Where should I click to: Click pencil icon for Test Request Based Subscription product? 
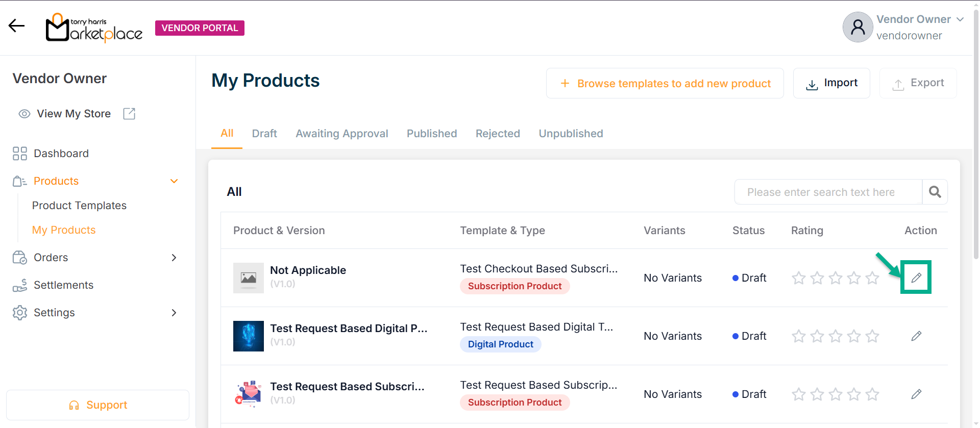click(916, 394)
